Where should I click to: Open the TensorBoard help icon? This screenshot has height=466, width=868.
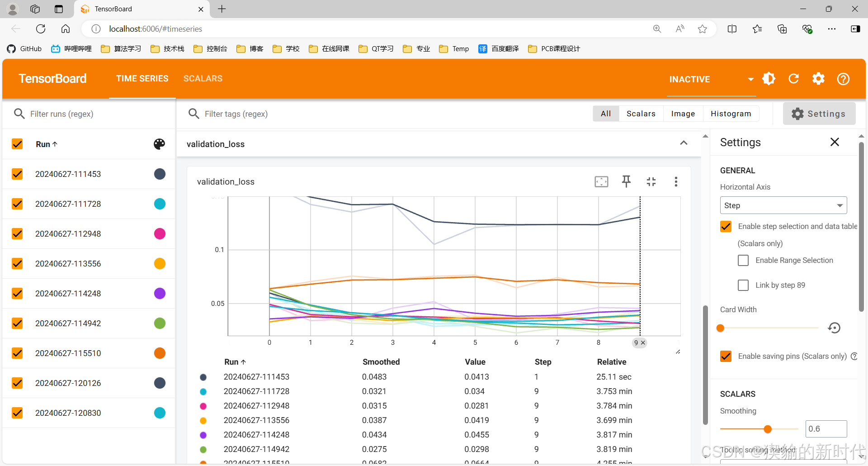843,79
